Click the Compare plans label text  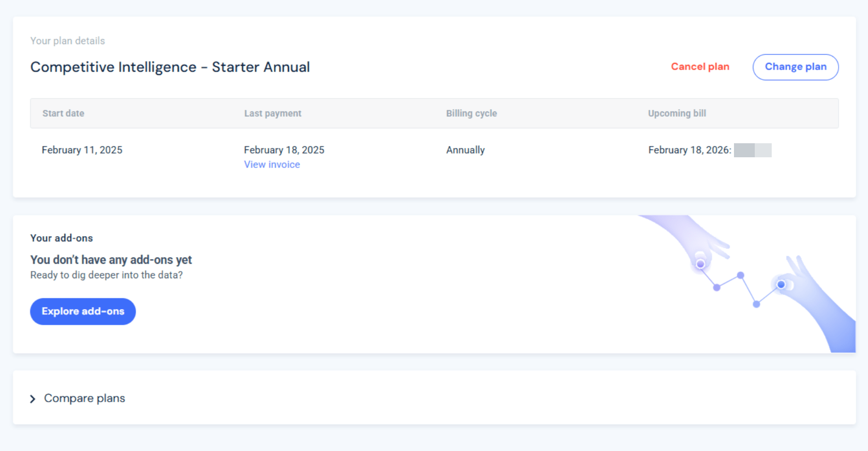coord(85,398)
